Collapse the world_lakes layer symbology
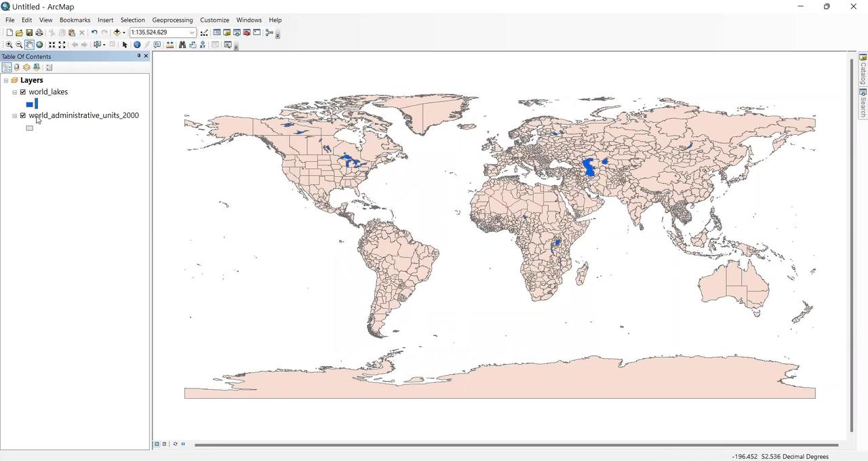The height and width of the screenshot is (461, 868). click(14, 92)
